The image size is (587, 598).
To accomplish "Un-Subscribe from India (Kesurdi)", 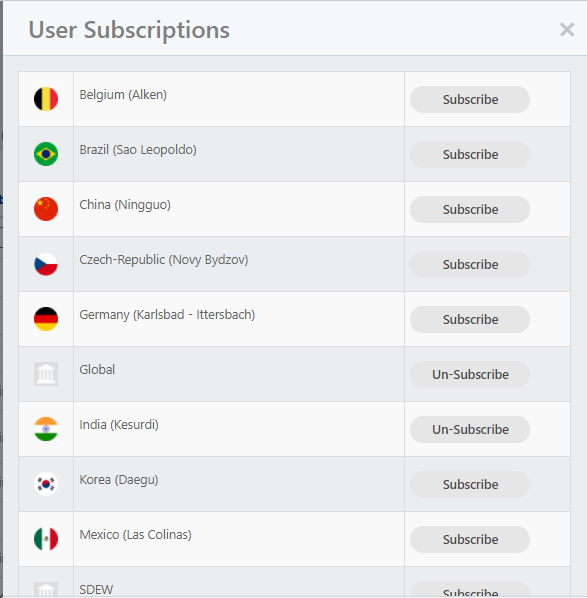I will (x=470, y=429).
